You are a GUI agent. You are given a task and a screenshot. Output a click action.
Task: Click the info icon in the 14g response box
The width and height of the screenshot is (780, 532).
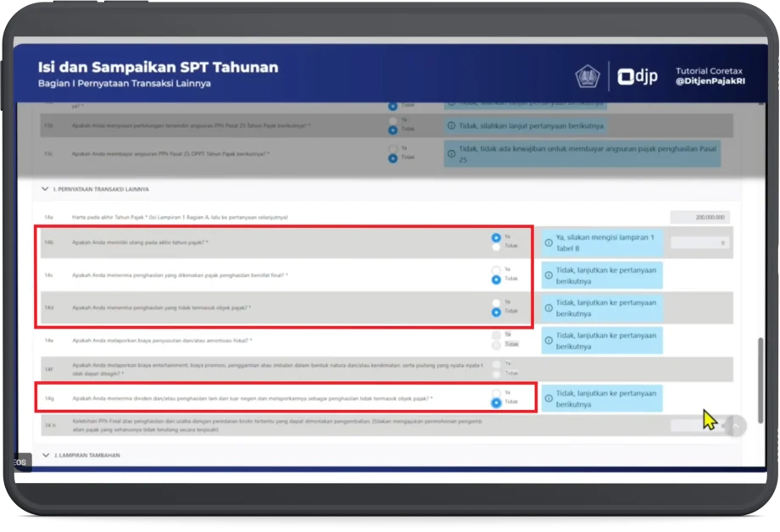[x=548, y=398]
